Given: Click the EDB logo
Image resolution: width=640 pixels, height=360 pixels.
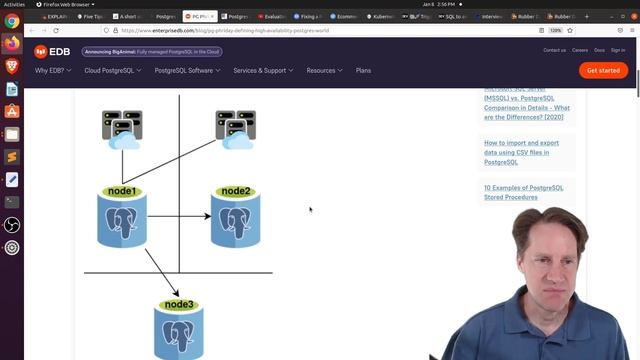Looking at the screenshot, I should (52, 52).
